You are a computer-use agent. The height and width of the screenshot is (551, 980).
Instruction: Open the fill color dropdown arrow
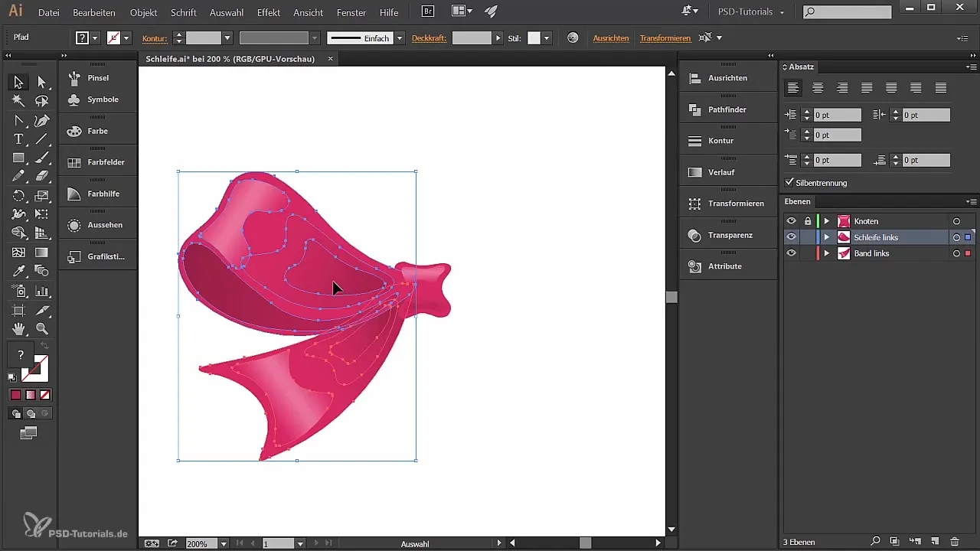coord(96,37)
